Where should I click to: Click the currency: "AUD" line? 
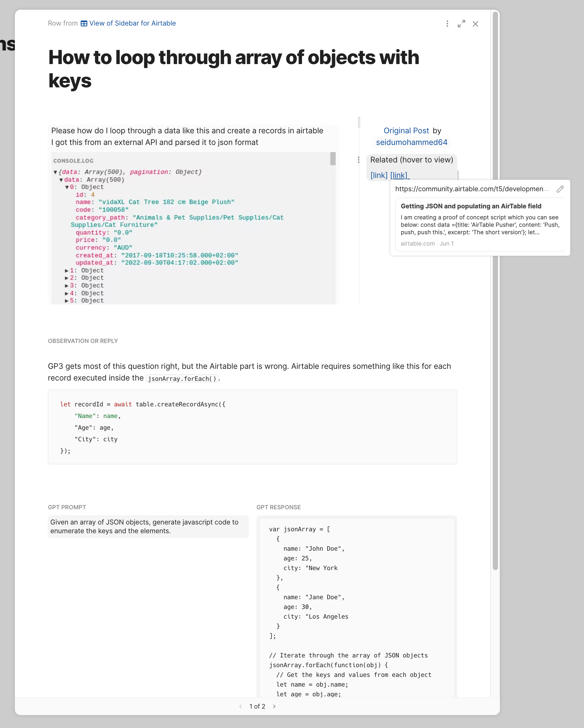click(x=104, y=248)
